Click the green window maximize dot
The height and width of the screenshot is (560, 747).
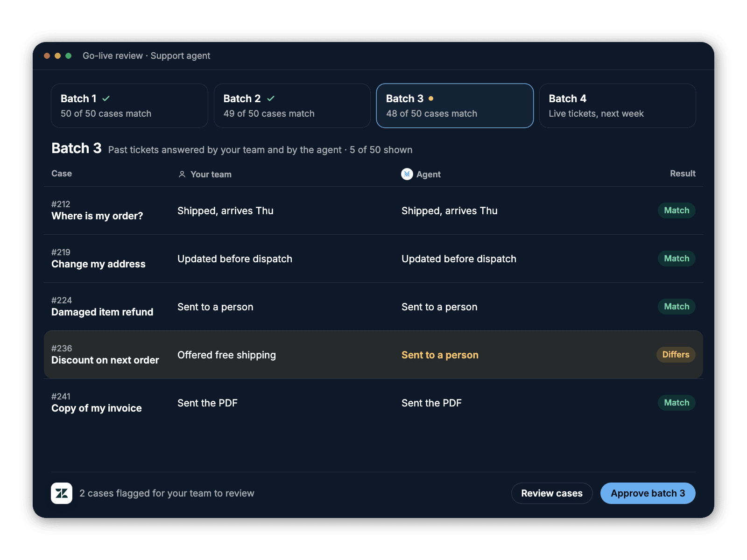pyautogui.click(x=69, y=56)
